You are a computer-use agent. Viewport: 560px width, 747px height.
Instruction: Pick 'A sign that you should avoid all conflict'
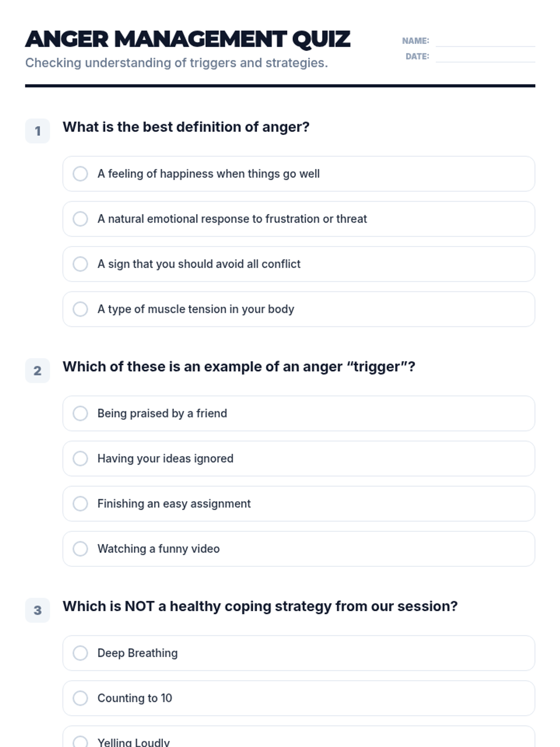click(299, 264)
